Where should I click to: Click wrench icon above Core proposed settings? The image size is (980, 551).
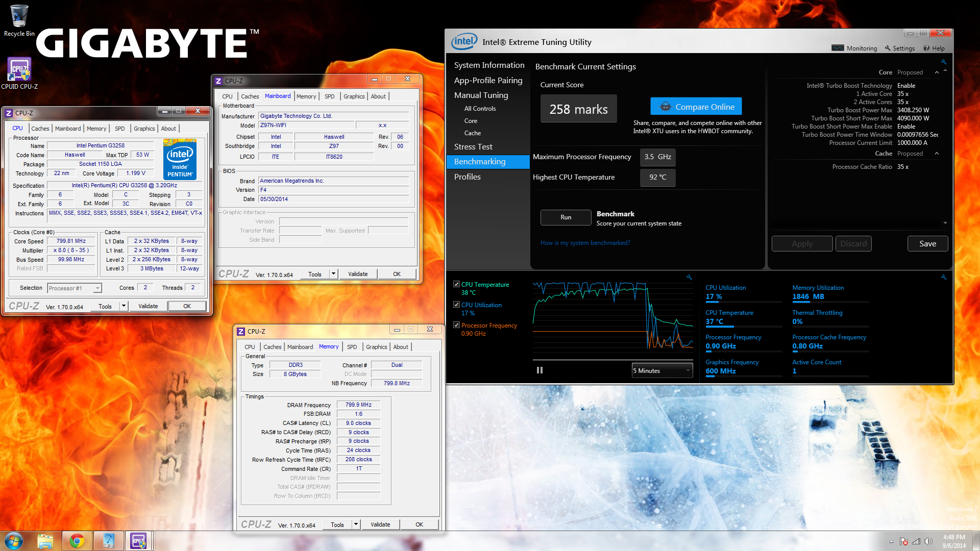pos(944,62)
